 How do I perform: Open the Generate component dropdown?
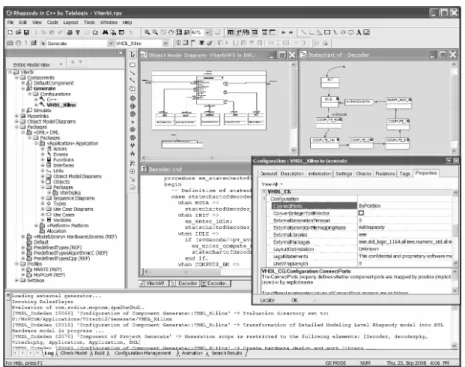[110, 43]
